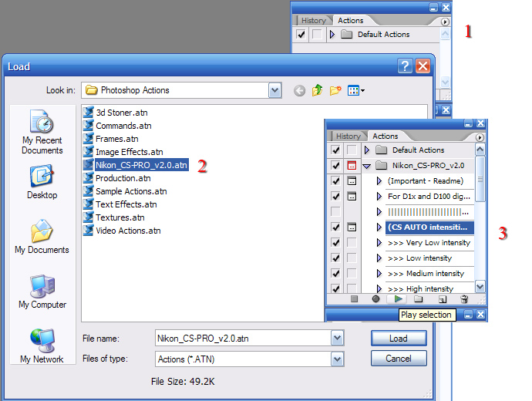The image size is (532, 401).
Task: Click the create new action icon
Action: 443,299
